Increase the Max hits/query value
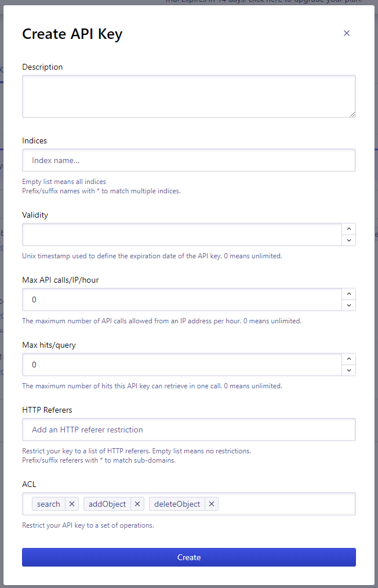This screenshot has height=588, width=378. (348, 359)
